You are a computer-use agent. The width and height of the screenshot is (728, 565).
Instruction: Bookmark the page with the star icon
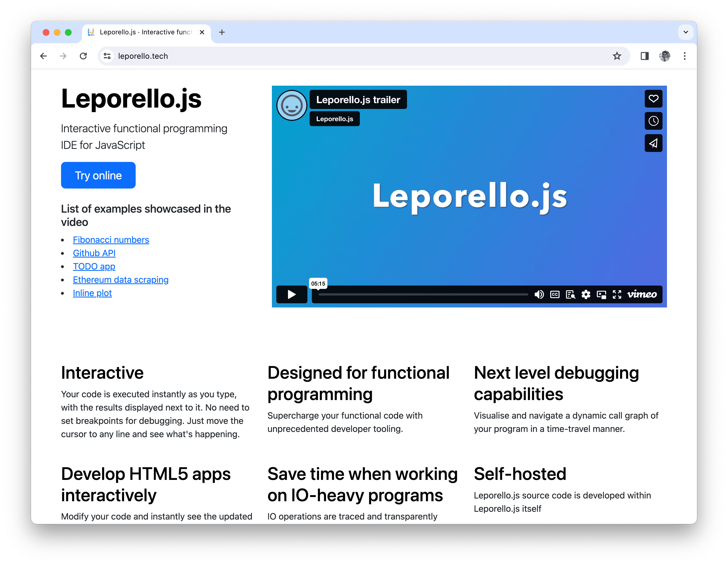point(617,56)
